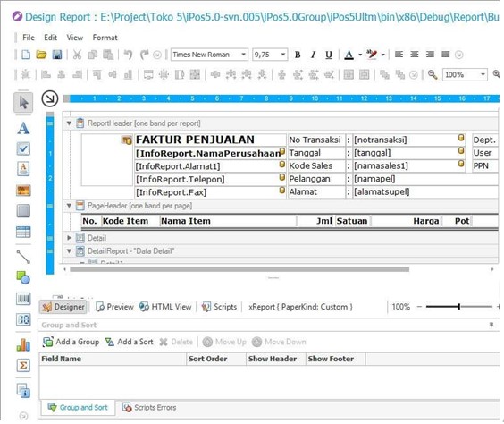Toggle Italic formatting
Viewport: 504px width, 424px height.
pyautogui.click(x=313, y=55)
